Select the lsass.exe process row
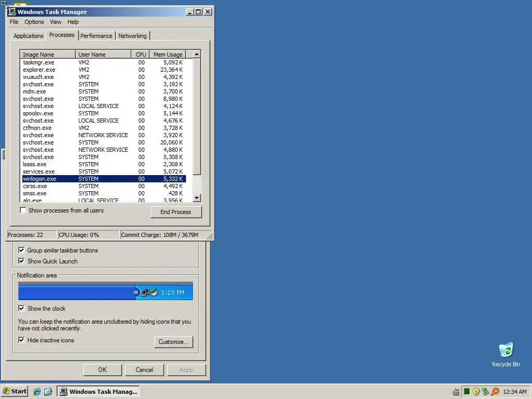 coord(104,164)
